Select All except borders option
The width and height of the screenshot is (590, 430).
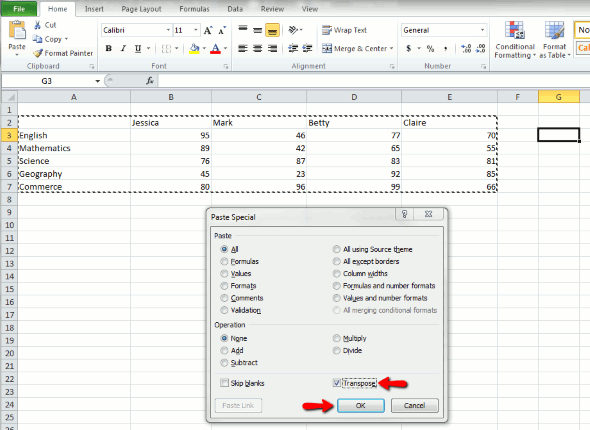pos(336,261)
